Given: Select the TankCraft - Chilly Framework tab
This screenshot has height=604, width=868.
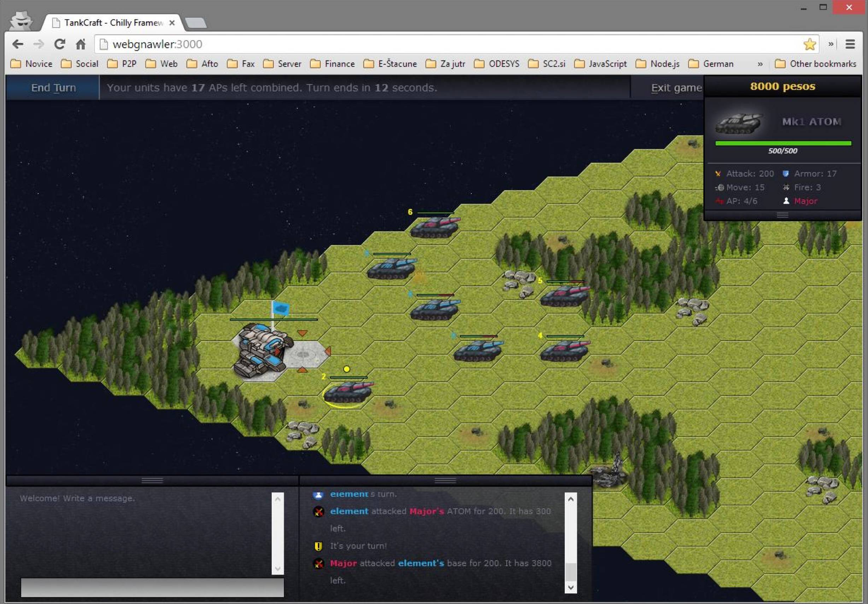Looking at the screenshot, I should [x=113, y=23].
